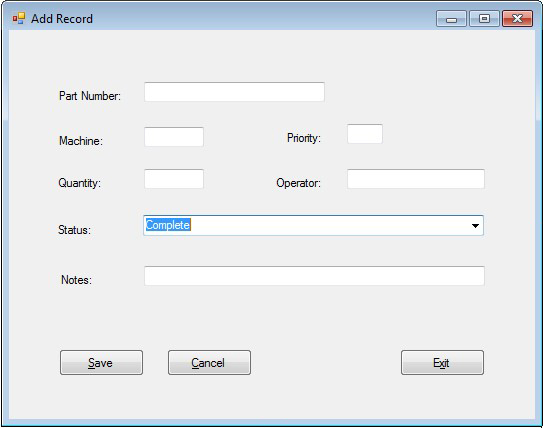The image size is (543, 428).
Task: Click the Notes label
Action: pos(77,280)
